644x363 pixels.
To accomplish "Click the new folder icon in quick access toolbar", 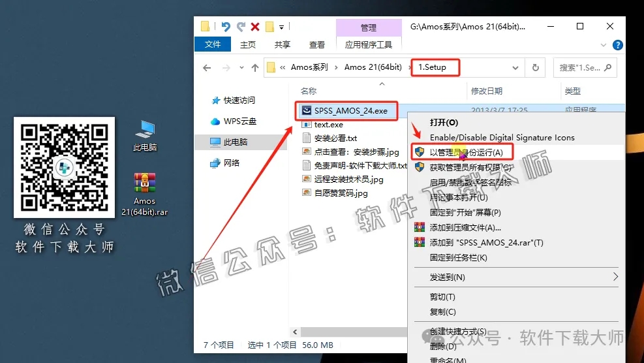I will click(x=269, y=27).
